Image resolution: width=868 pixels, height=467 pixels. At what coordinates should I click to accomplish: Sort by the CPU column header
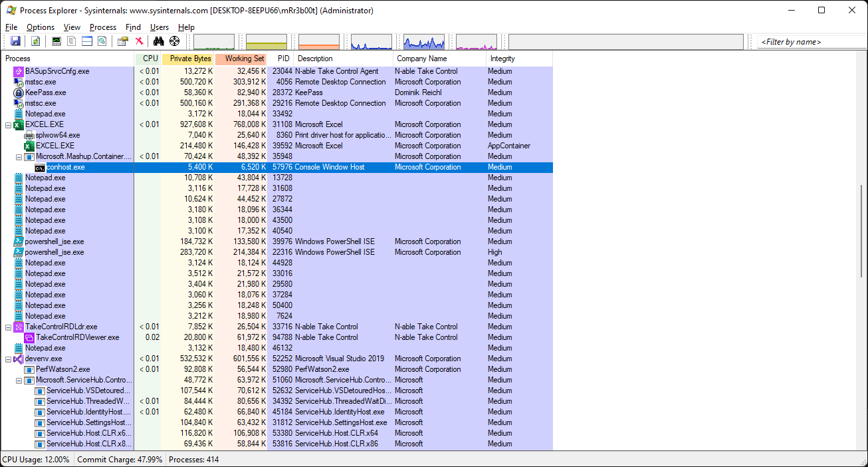[148, 59]
